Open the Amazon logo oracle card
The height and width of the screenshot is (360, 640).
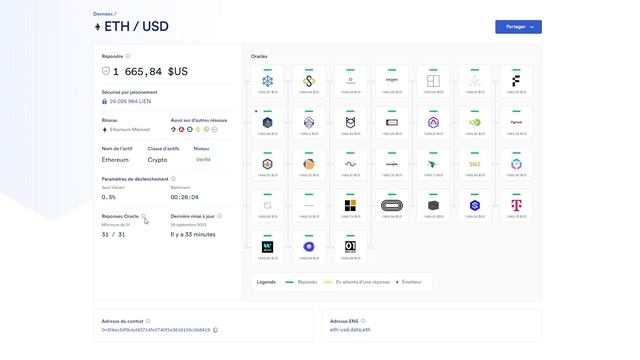point(392,81)
